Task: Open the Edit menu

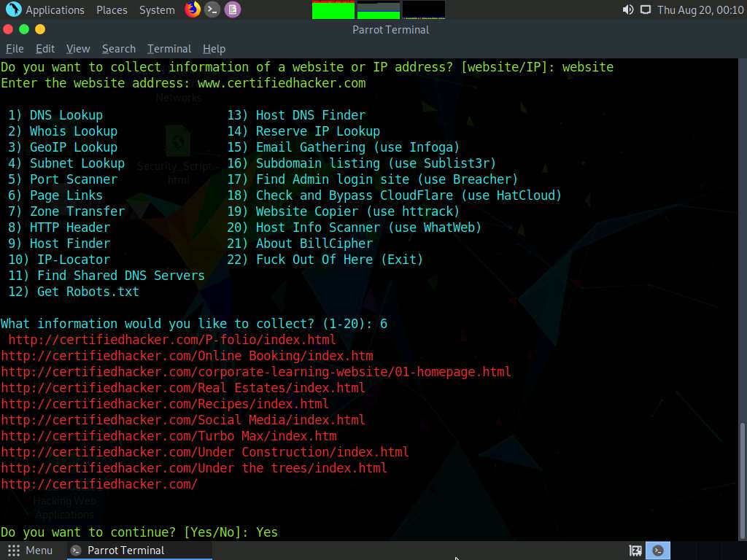Action: pyautogui.click(x=45, y=49)
